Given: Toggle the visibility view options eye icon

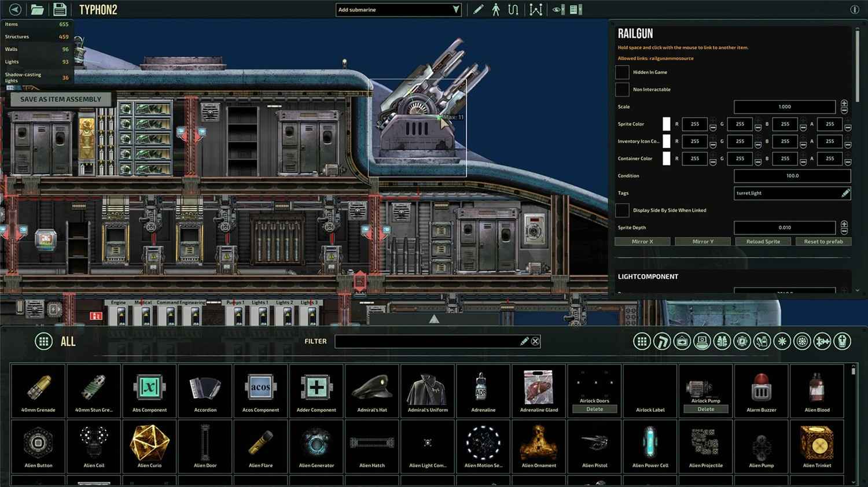Looking at the screenshot, I should coord(557,10).
